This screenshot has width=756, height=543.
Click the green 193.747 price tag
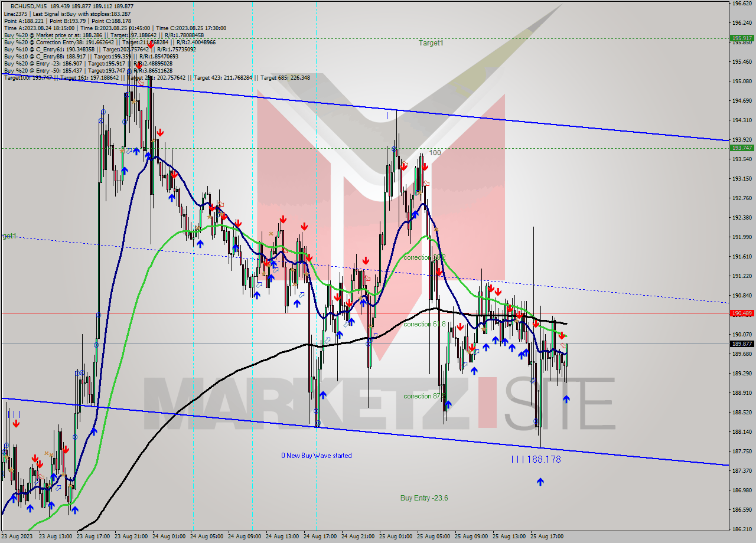click(x=742, y=148)
